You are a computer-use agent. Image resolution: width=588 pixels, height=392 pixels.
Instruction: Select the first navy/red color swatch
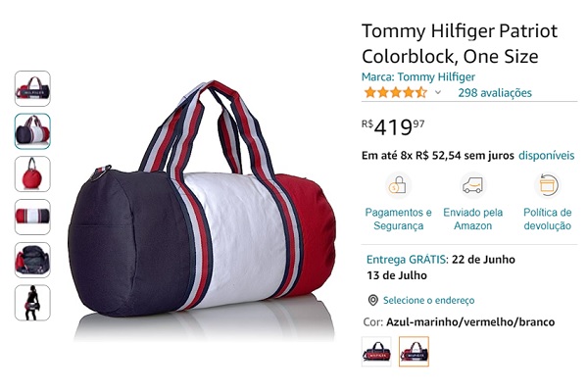[x=376, y=352]
